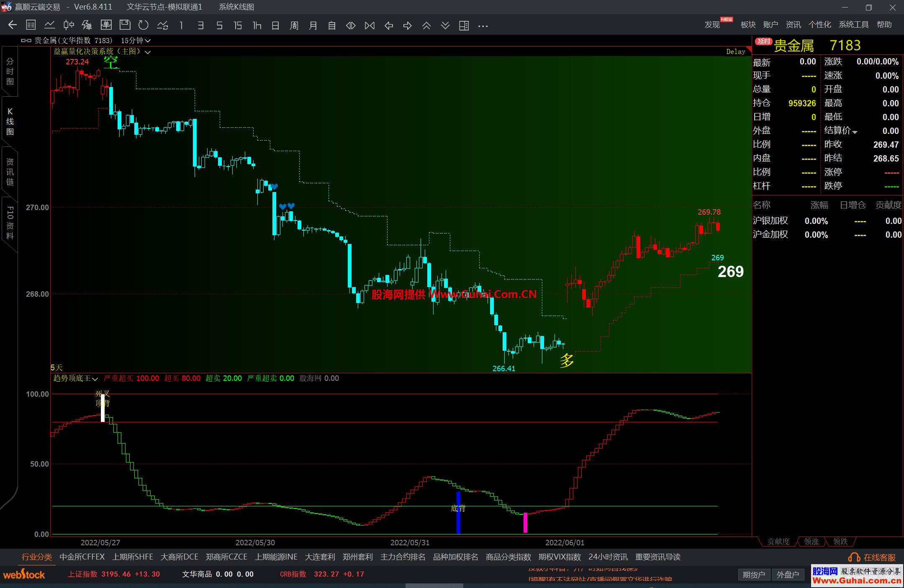Image resolution: width=904 pixels, height=588 pixels.
Task: Expand the 益赢量化决策系统 indicator dropdown
Action: [x=147, y=52]
